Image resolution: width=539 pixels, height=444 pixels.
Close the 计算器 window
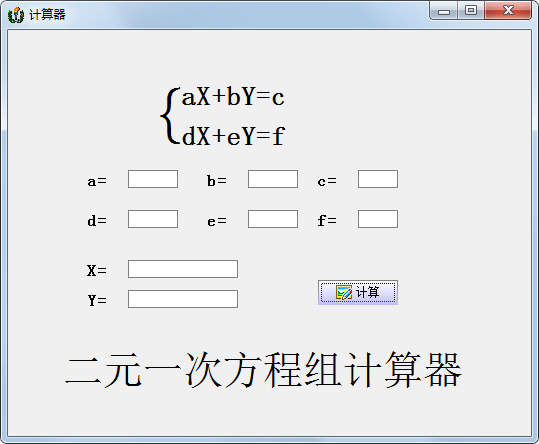coord(508,11)
